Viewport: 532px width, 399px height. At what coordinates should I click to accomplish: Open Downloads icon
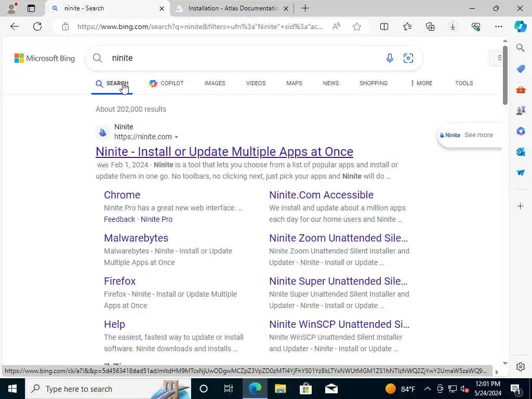[453, 26]
